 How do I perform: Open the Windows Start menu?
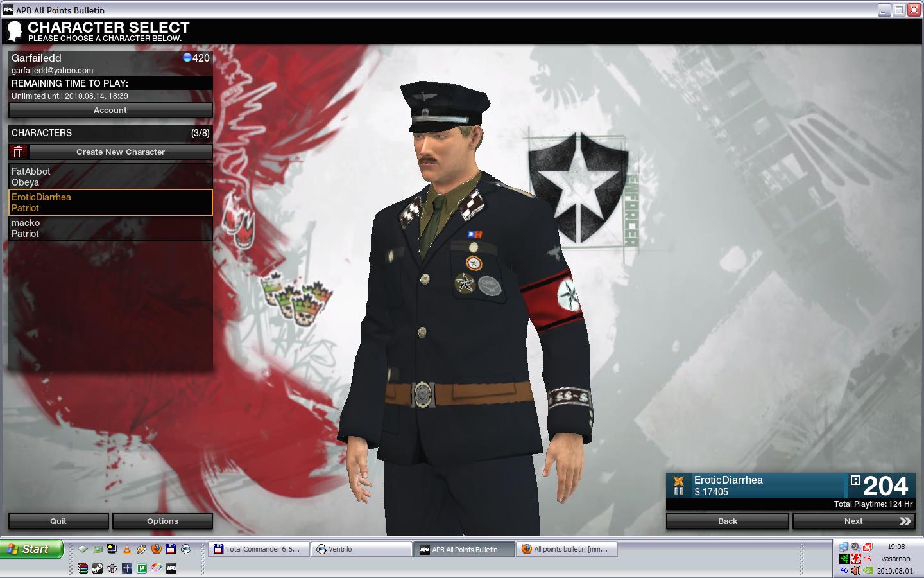click(31, 549)
